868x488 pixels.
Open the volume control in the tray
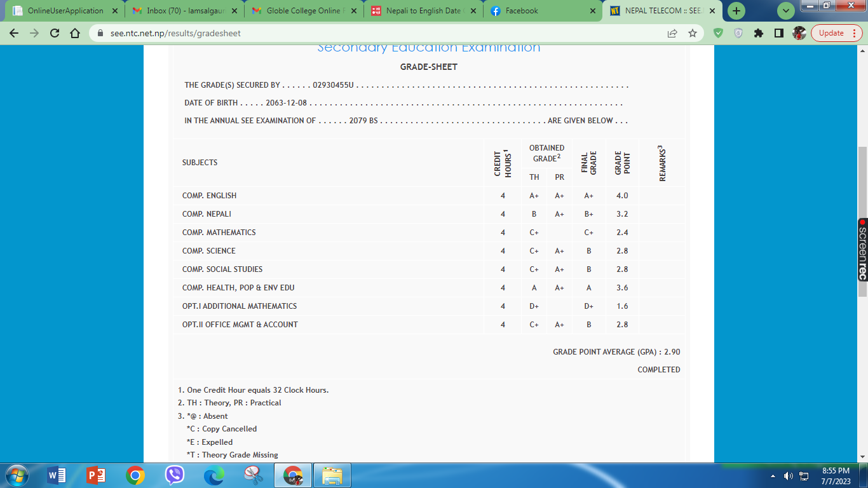pos(789,476)
